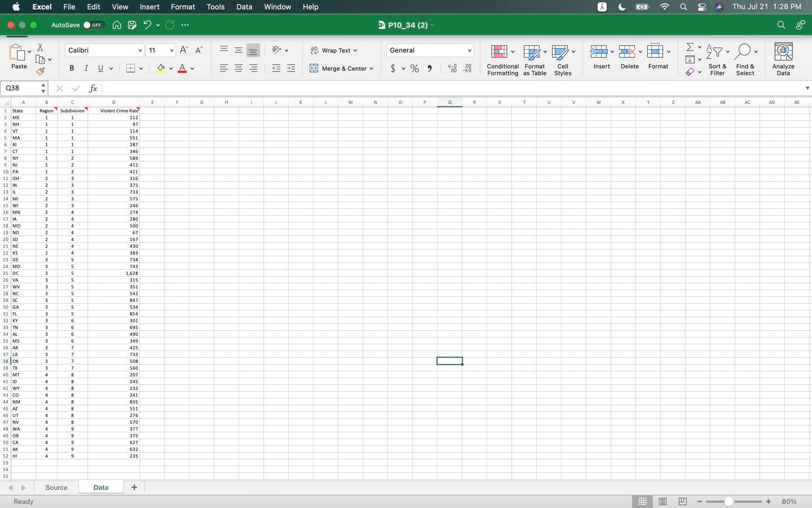The image size is (812, 508).
Task: Apply red font color
Action: click(x=182, y=68)
